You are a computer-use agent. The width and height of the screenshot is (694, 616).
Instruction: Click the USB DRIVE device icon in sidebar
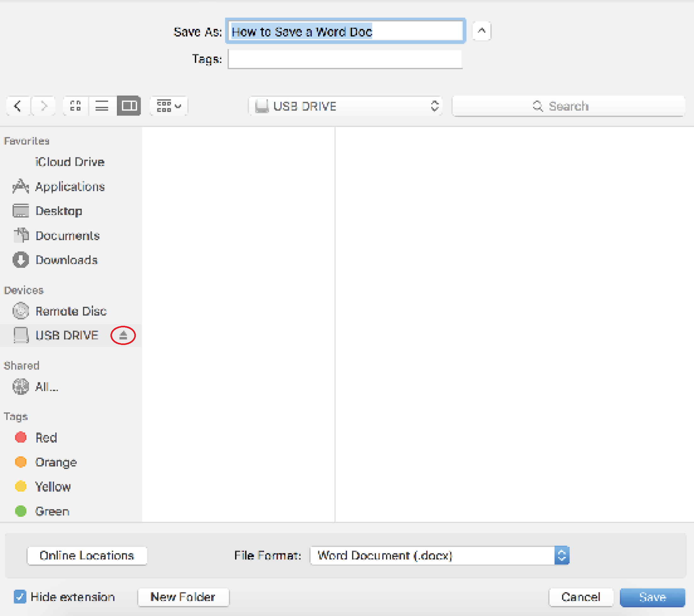[21, 335]
